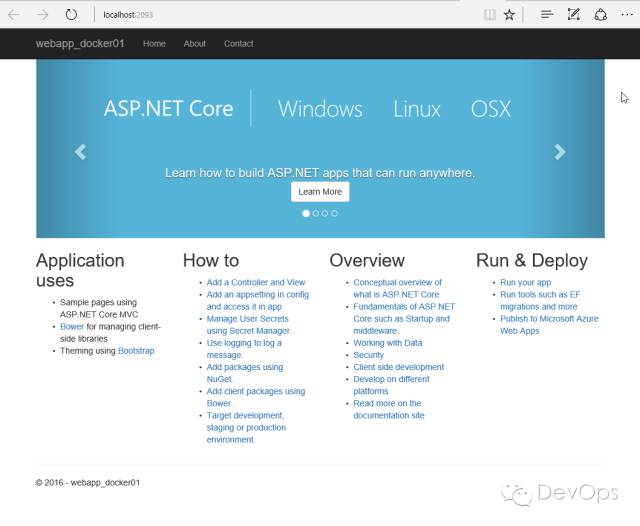Select second carousel indicator dot
This screenshot has height=526, width=640.
click(316, 213)
